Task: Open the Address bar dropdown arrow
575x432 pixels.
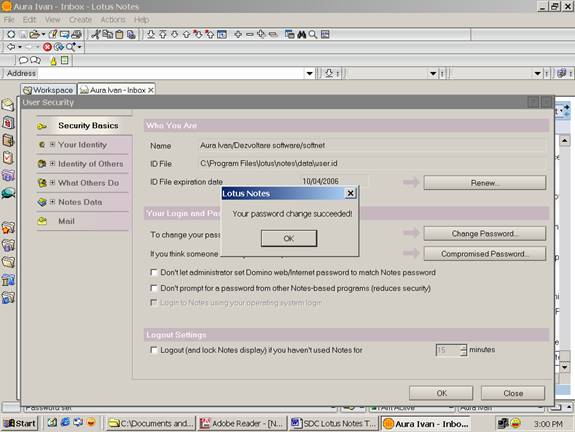Action: 310,73
